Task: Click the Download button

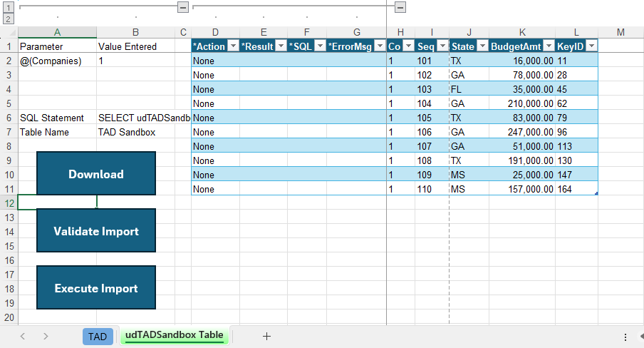Action: click(96, 173)
